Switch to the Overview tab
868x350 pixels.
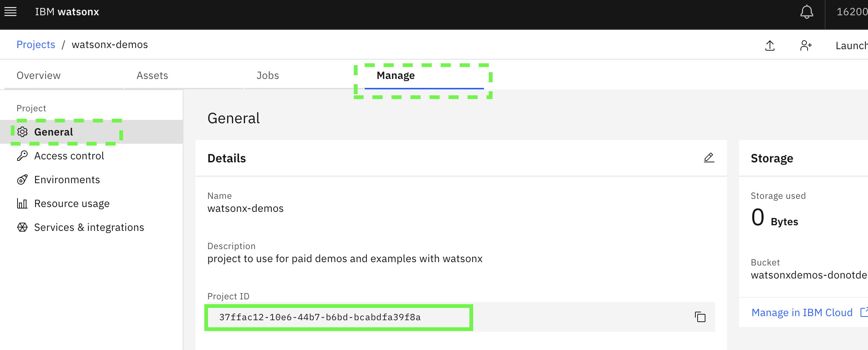coord(64,75)
